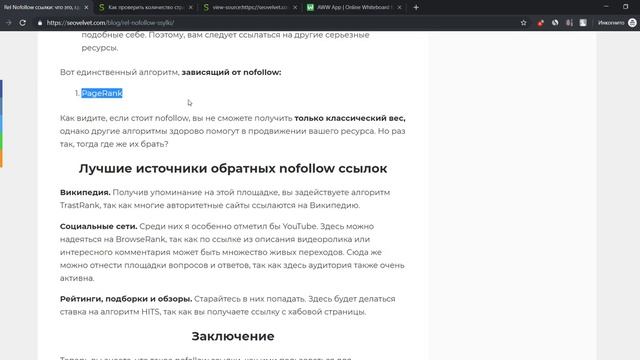The width and height of the screenshot is (640, 360).
Task: Minimize the browser window
Action: (606, 7)
